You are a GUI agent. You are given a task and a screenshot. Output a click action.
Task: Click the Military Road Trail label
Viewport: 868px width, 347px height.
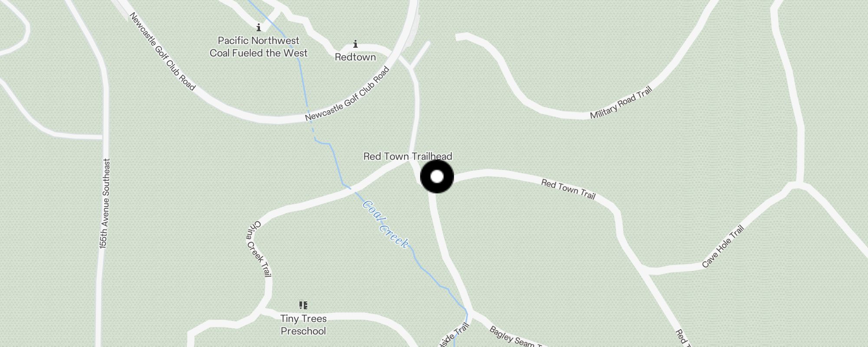(621, 103)
